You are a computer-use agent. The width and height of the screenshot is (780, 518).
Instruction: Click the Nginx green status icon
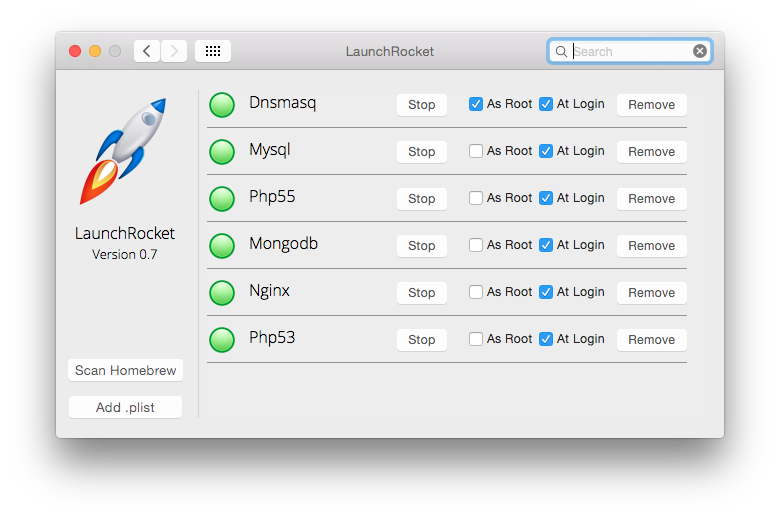[x=222, y=292]
